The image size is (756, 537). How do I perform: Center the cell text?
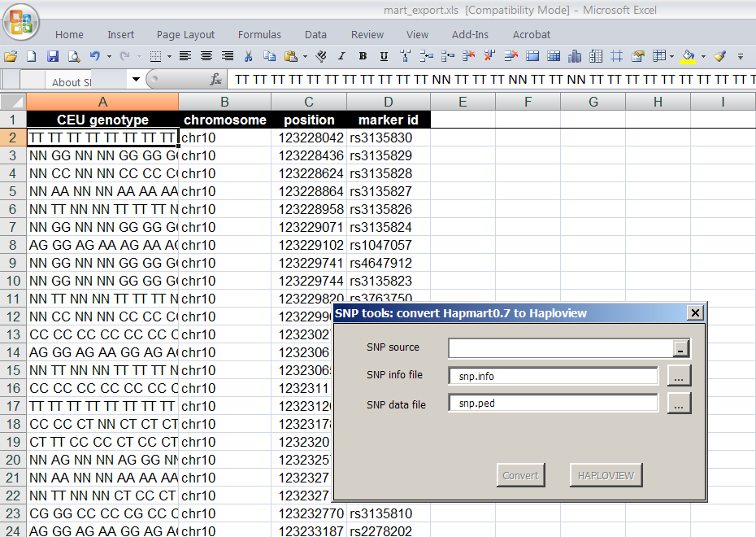click(x=206, y=56)
